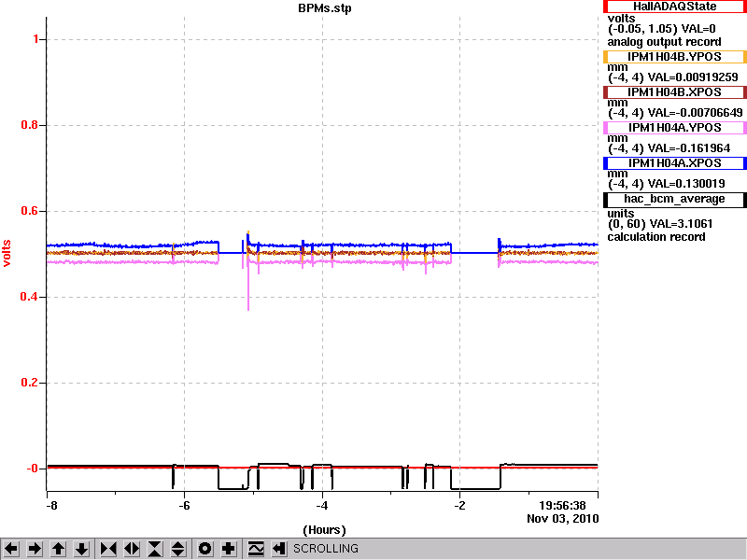Click the x-axis tick label -2

(459, 506)
